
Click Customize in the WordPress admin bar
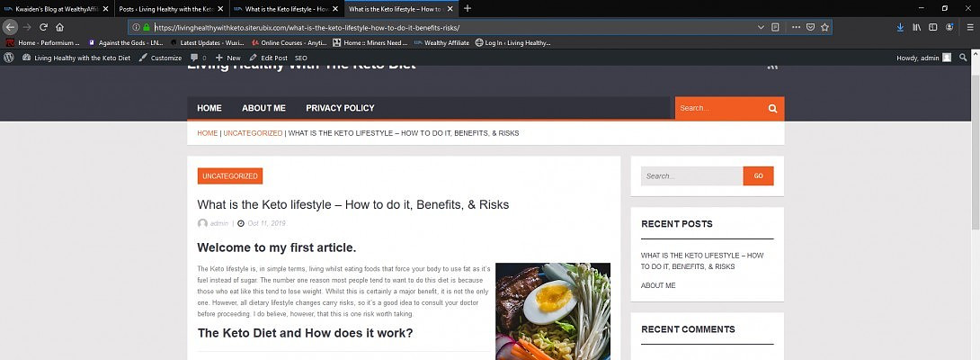(x=160, y=58)
